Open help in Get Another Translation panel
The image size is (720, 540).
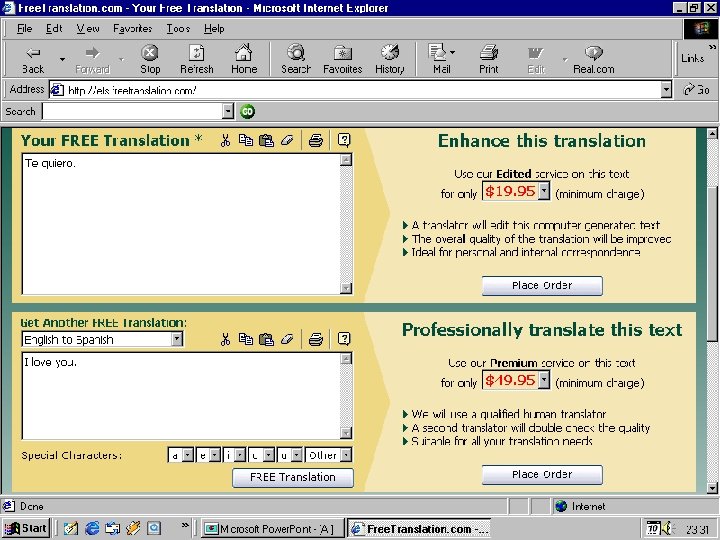(344, 339)
